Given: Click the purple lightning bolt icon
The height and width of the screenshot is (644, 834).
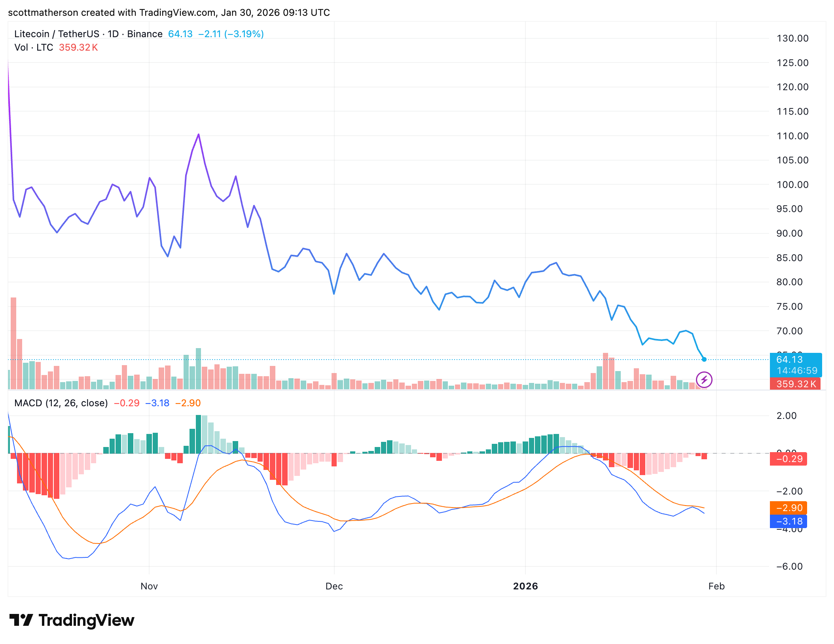Looking at the screenshot, I should pyautogui.click(x=704, y=380).
